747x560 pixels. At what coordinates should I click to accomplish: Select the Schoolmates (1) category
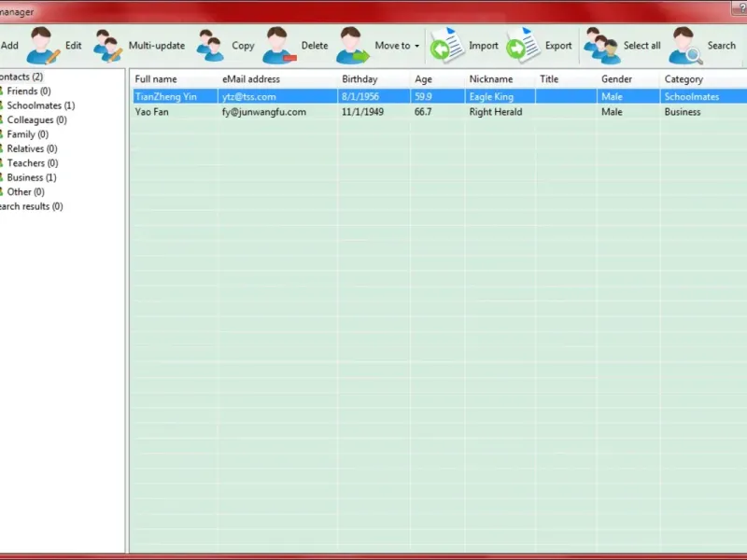(x=41, y=105)
